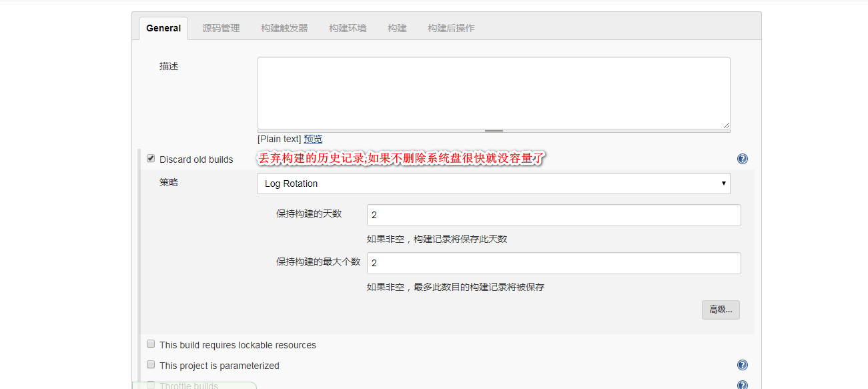Click the Discard old builds label
This screenshot has height=389, width=868.
(x=196, y=159)
